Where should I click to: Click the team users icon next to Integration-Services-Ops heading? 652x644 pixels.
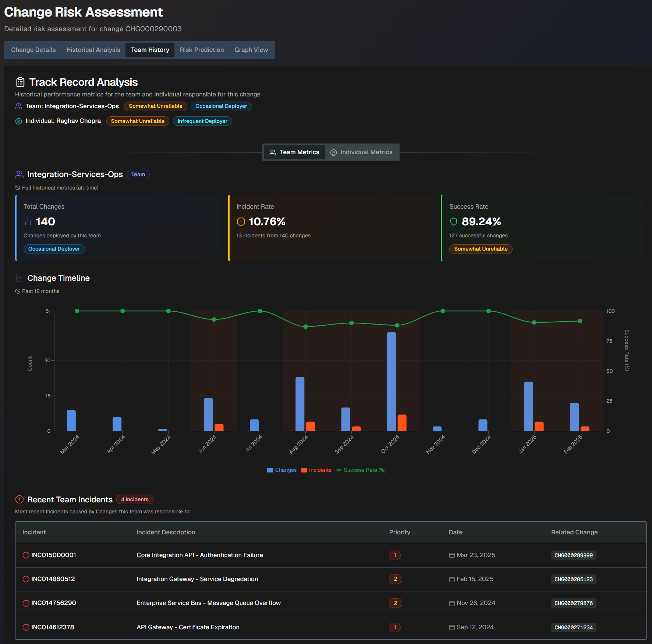click(20, 174)
